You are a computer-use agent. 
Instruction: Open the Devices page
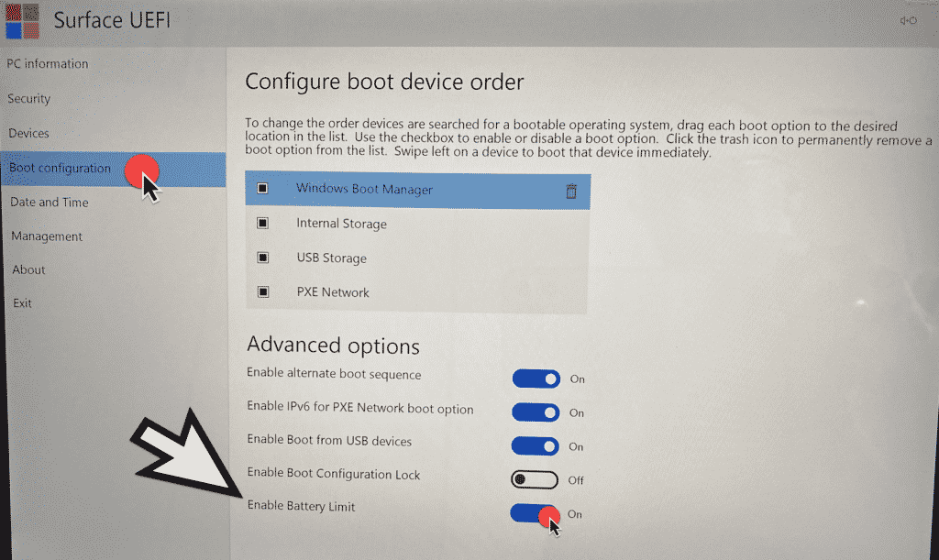[x=28, y=133]
